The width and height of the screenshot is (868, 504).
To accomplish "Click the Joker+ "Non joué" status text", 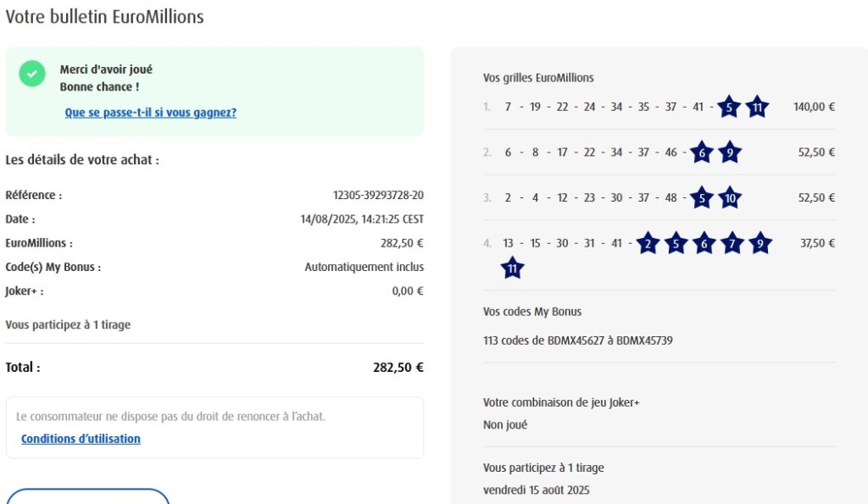I will tap(505, 425).
